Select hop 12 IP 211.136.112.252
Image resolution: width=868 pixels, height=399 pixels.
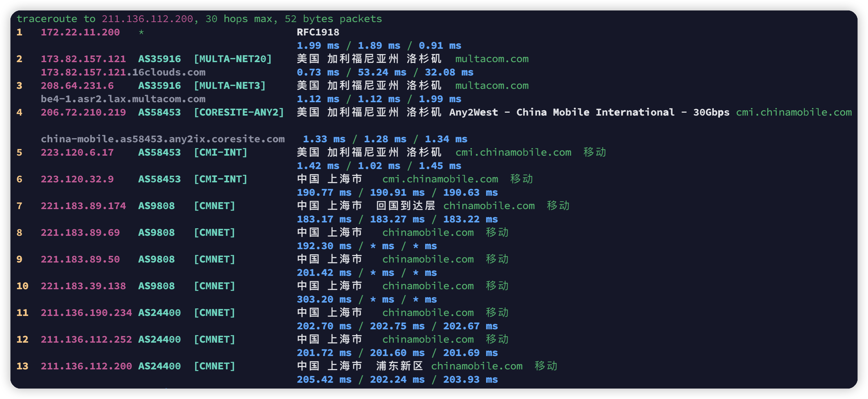point(86,339)
